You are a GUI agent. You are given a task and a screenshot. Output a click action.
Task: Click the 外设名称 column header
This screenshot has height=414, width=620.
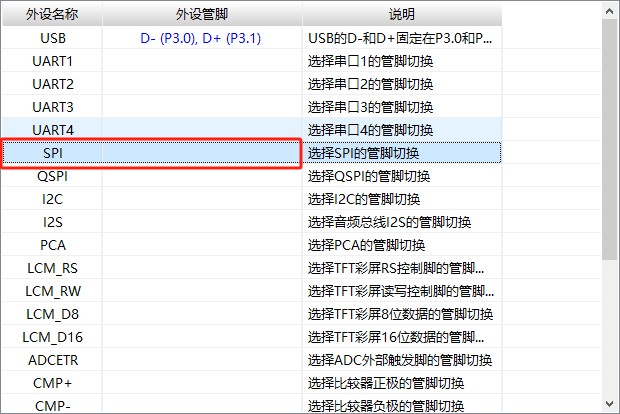[x=52, y=14]
